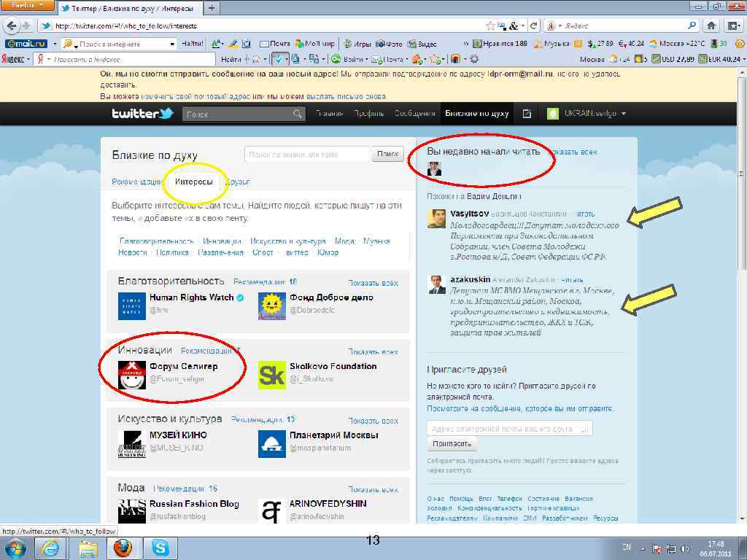Open the Сообщения navigation item
747x560 pixels.
415,113
